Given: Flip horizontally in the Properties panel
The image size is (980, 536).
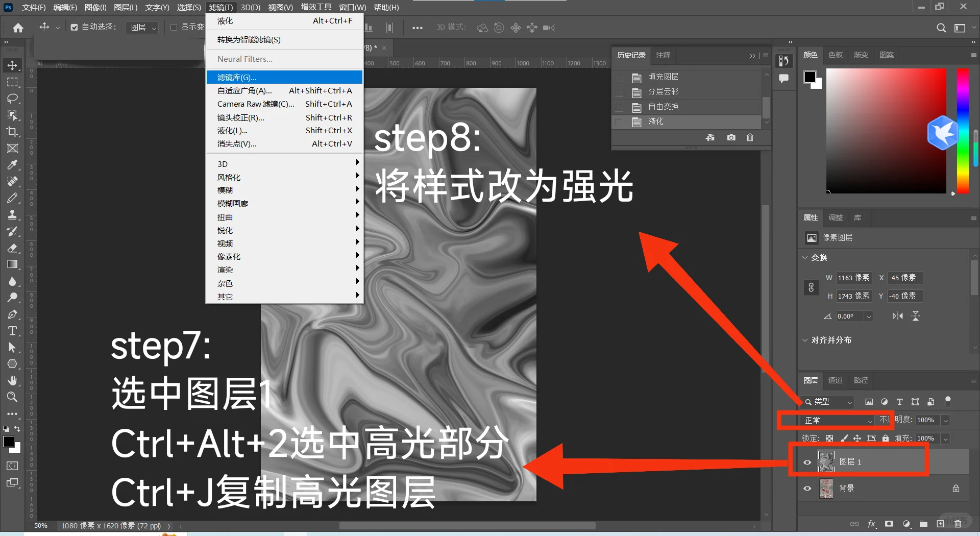Looking at the screenshot, I should (x=897, y=316).
